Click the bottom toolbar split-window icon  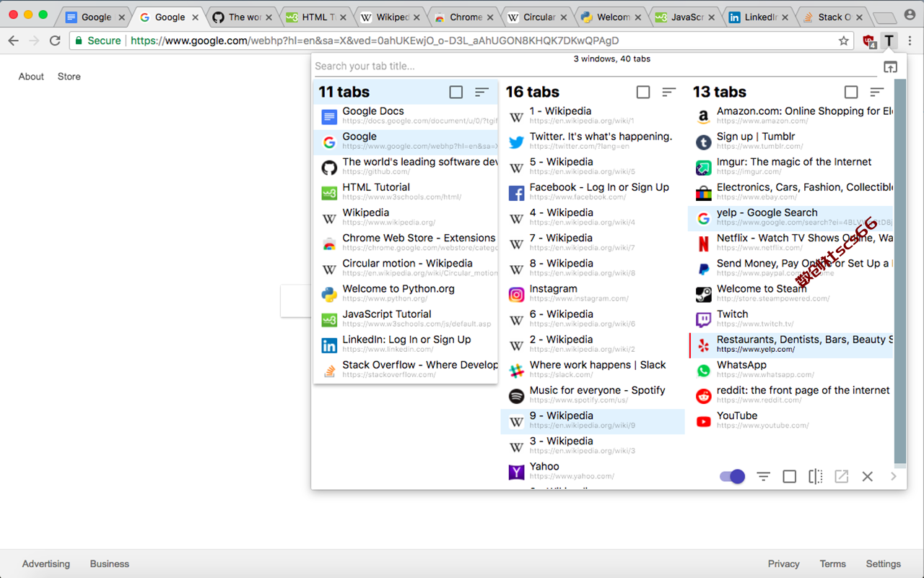tap(815, 476)
